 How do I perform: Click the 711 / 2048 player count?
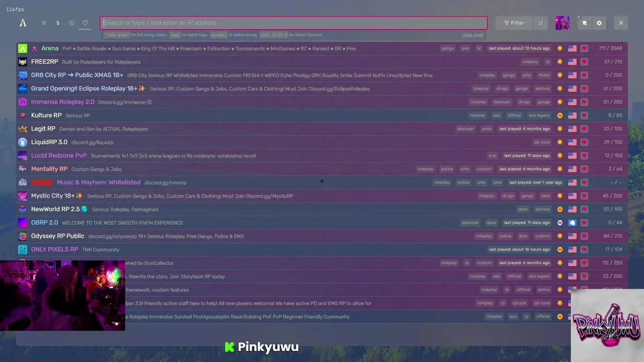pos(610,48)
